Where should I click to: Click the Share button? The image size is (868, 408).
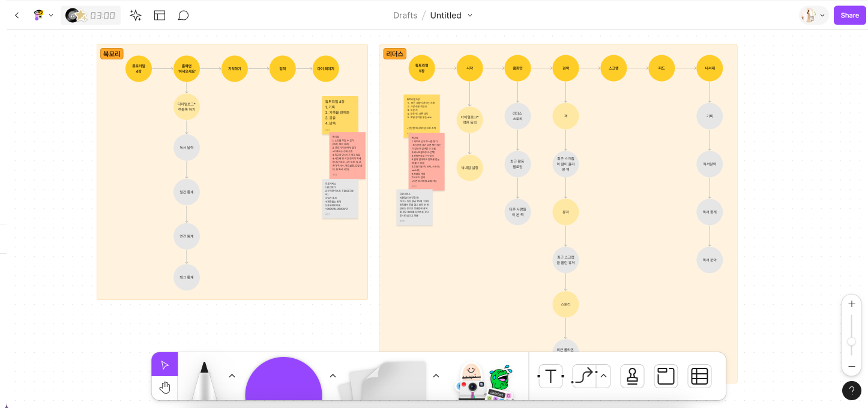pyautogui.click(x=849, y=16)
